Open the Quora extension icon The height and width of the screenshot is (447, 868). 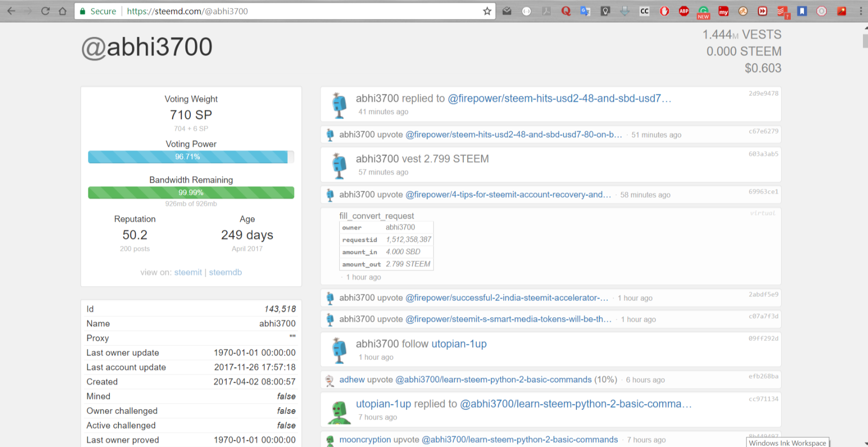point(566,11)
